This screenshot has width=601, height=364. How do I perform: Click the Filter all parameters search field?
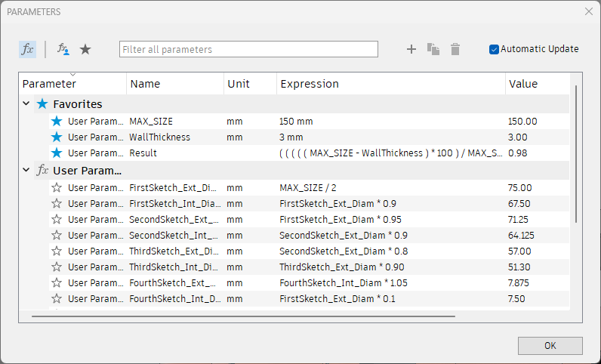[248, 49]
